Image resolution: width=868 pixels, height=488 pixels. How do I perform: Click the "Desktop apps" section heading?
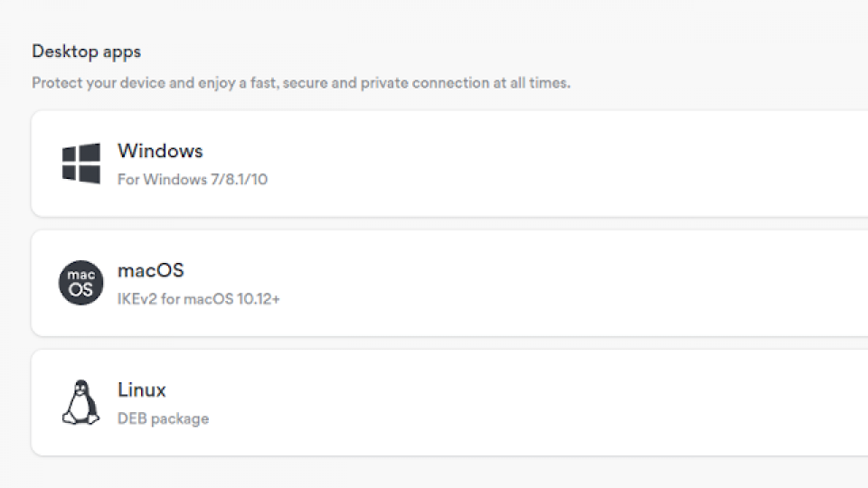tap(87, 52)
